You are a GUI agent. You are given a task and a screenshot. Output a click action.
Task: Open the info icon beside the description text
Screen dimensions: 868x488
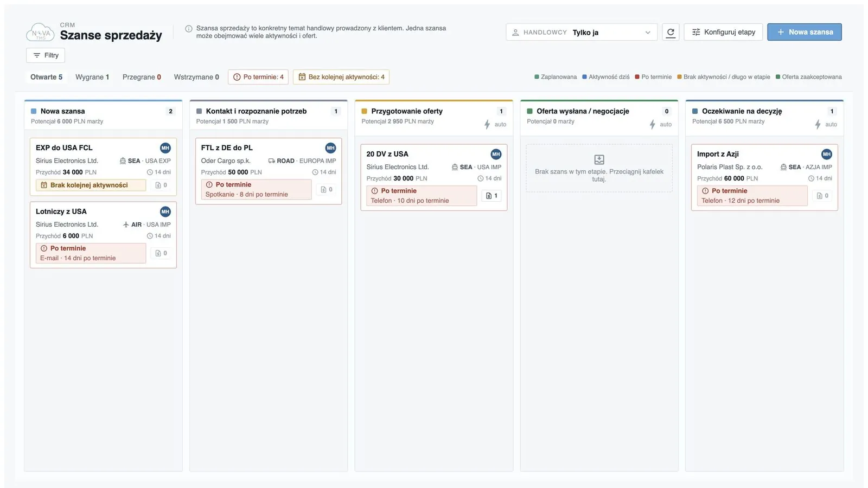tap(189, 29)
